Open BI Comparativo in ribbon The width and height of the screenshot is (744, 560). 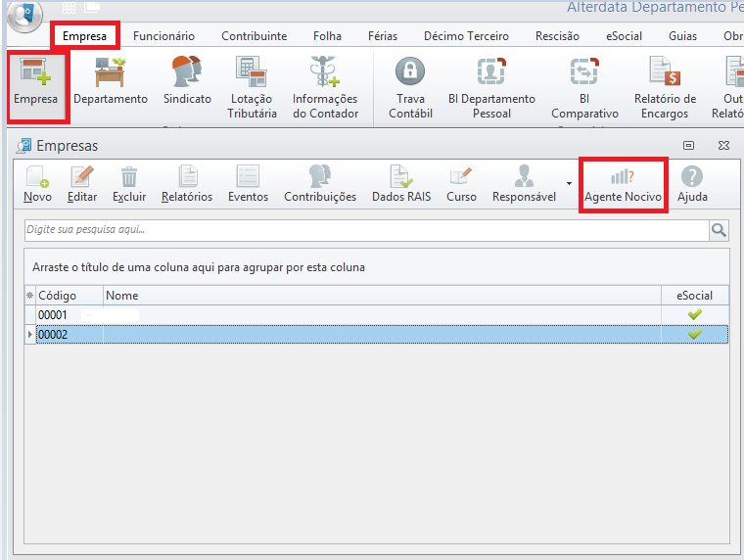(584, 87)
